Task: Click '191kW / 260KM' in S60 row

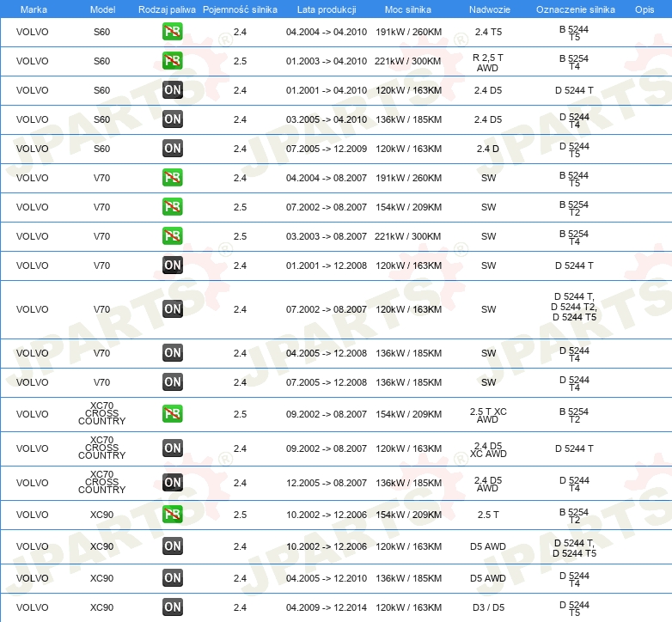Action: (408, 32)
